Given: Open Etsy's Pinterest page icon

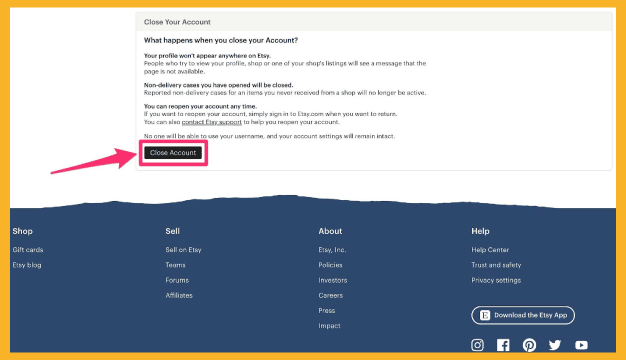Looking at the screenshot, I should (x=529, y=345).
